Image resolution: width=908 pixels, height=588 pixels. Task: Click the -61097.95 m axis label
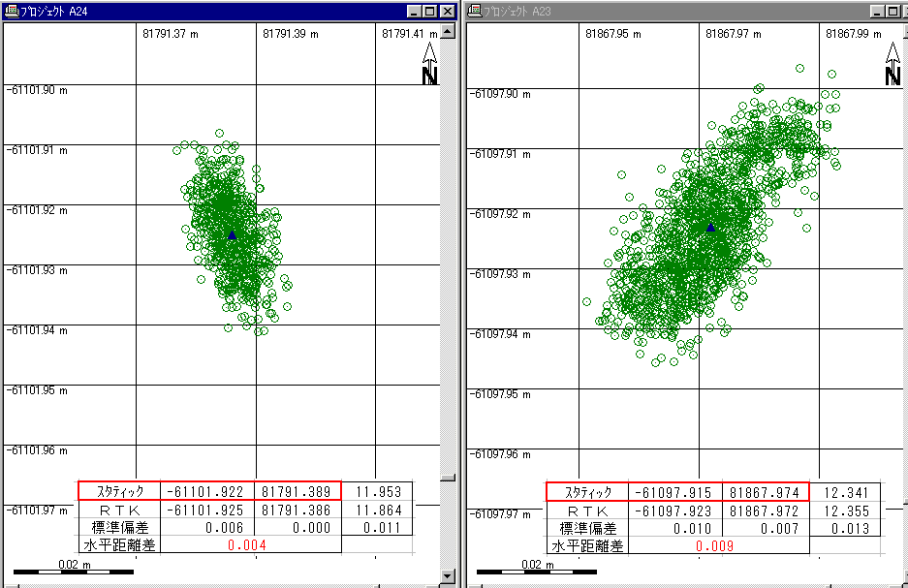pyautogui.click(x=500, y=394)
